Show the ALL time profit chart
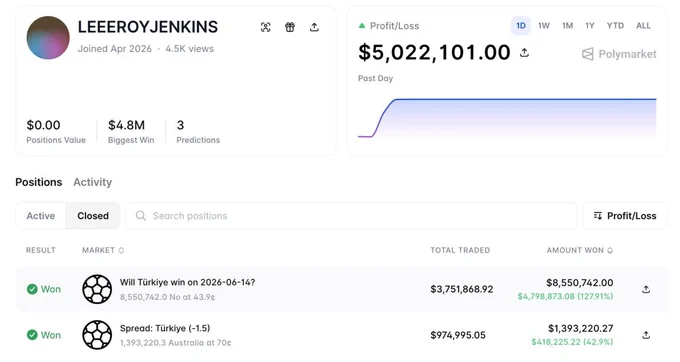 [643, 26]
